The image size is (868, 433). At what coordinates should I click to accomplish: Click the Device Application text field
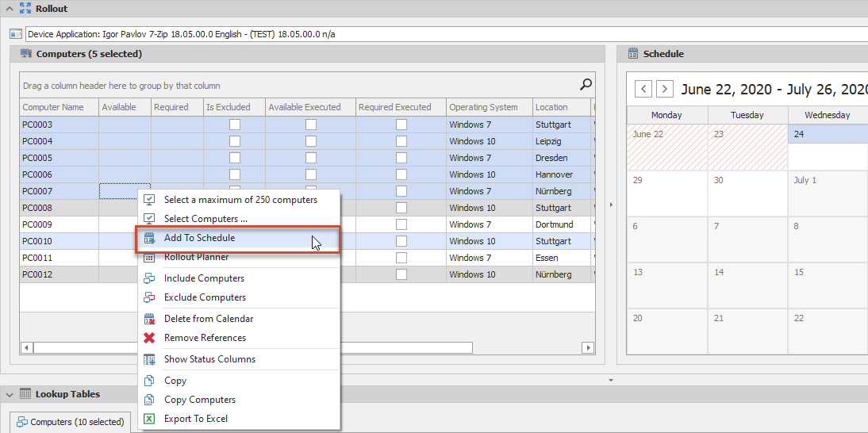446,34
